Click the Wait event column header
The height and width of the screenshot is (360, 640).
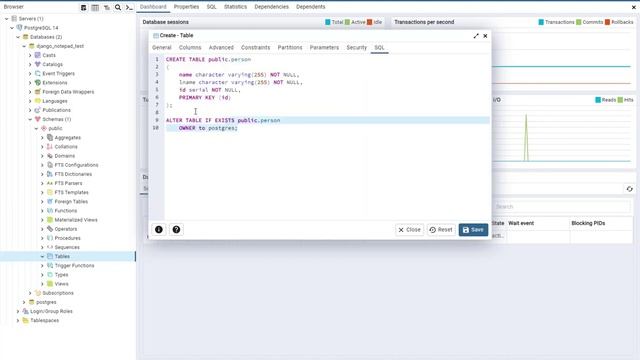pos(521,223)
